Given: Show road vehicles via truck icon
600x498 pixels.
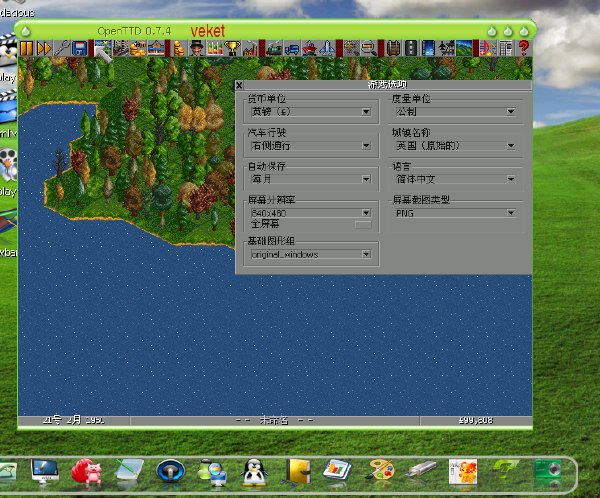Looking at the screenshot, I should pos(292,49).
